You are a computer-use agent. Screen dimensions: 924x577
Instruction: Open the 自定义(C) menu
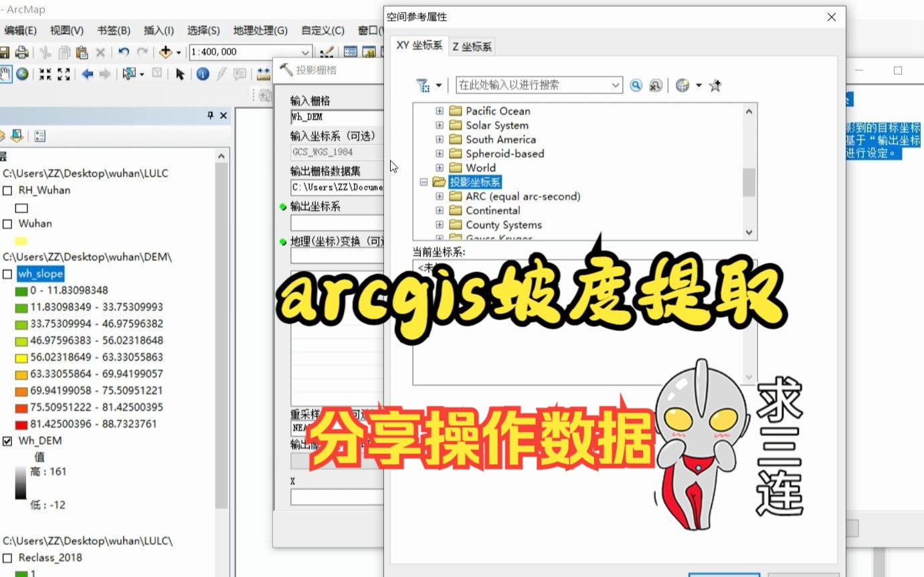tap(322, 31)
